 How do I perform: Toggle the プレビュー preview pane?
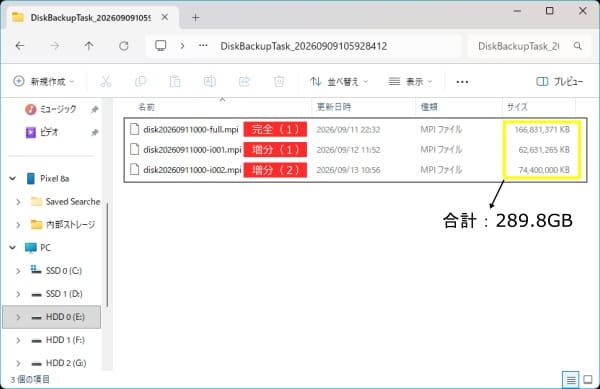pos(559,81)
